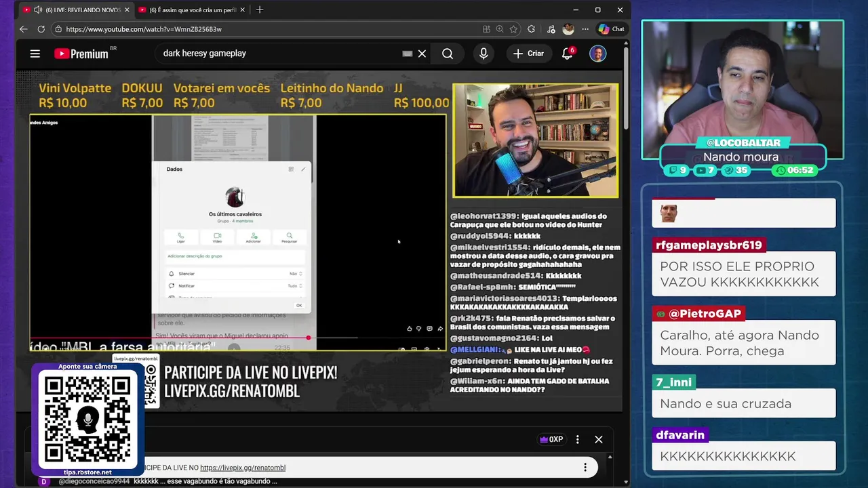This screenshot has width=868, height=488.
Task: Click the host webcam feed with bookshelf
Action: point(535,140)
